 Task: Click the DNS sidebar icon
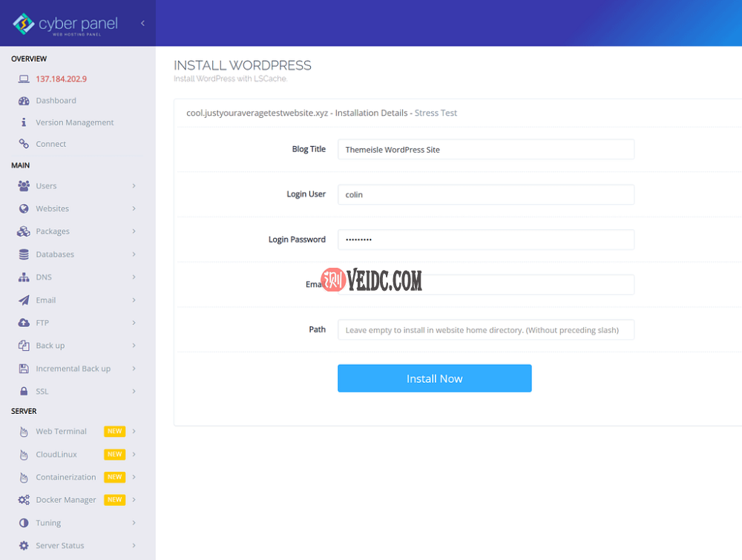pos(22,277)
